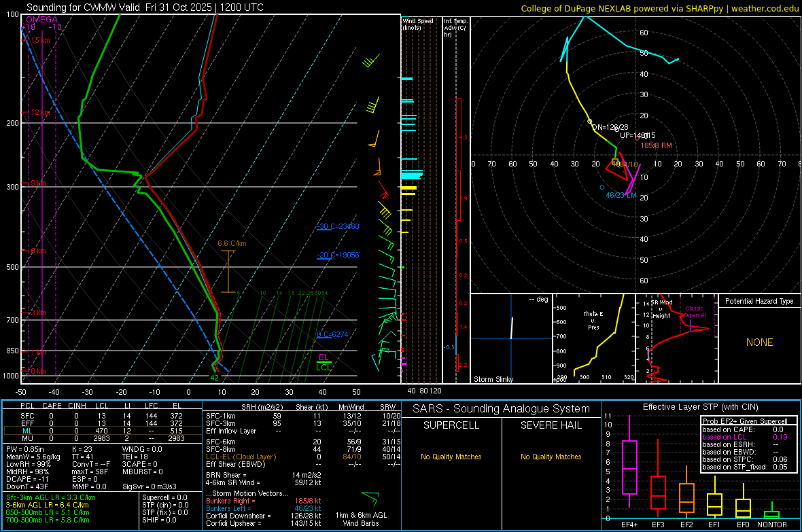Screen dimensions: 802x532
Task: Click the magenta OMEGA vertical scale line
Action: tap(43, 204)
